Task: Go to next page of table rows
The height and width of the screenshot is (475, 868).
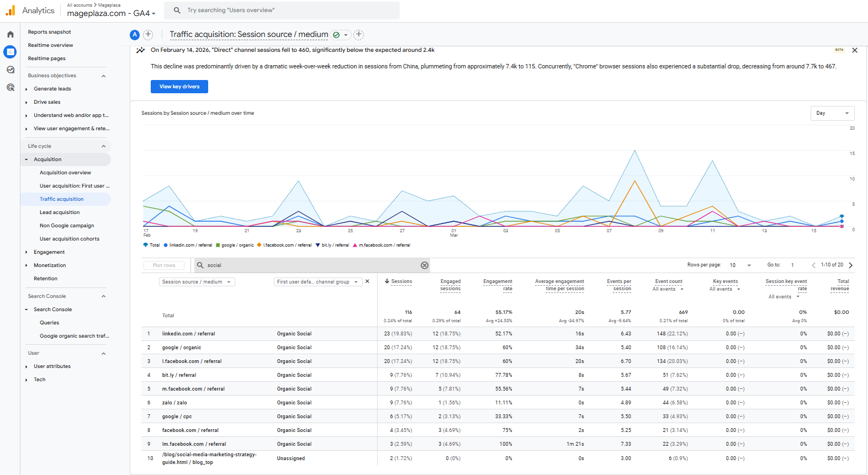Action: point(850,265)
